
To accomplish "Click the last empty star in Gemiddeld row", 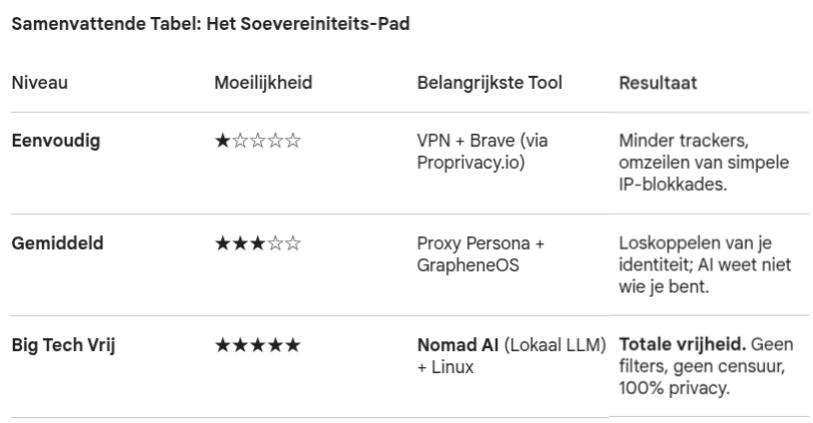I will [293, 243].
